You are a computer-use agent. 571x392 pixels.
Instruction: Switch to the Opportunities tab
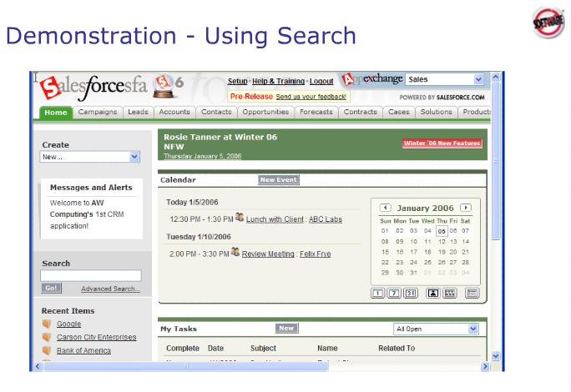pos(265,112)
